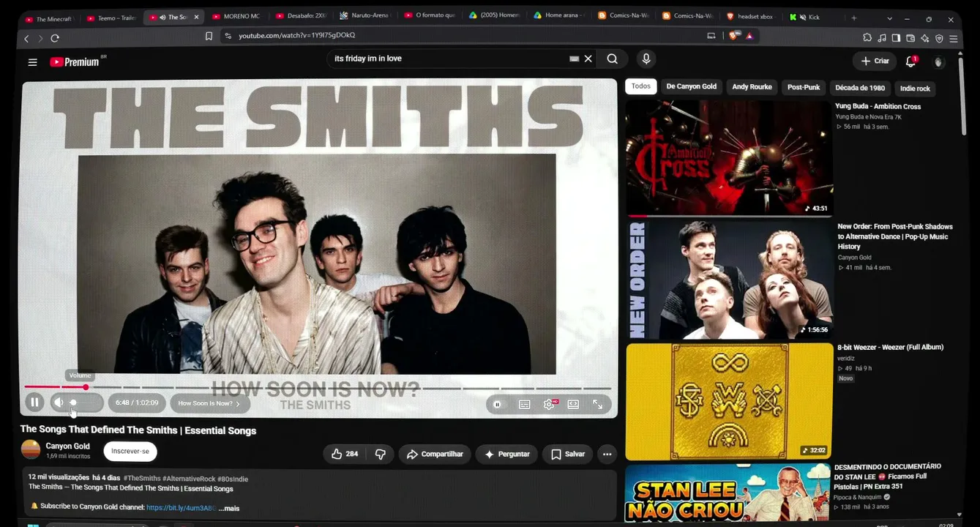Expand the description with '...mais'

pyautogui.click(x=229, y=508)
